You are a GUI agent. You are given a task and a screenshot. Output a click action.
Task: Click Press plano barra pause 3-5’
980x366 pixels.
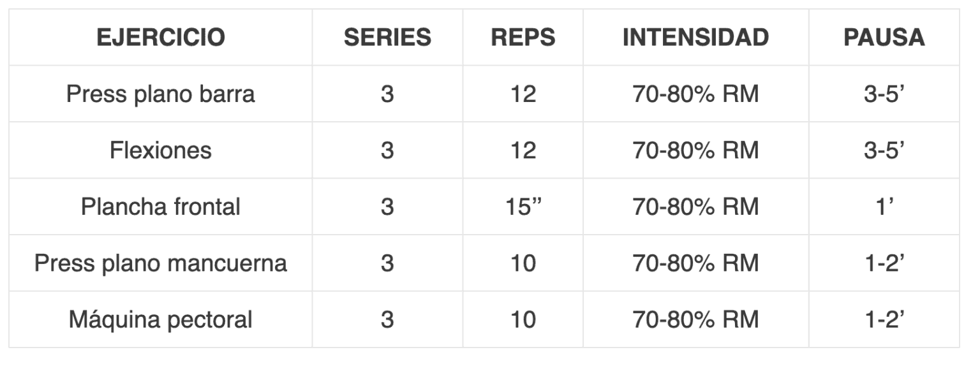click(x=884, y=94)
